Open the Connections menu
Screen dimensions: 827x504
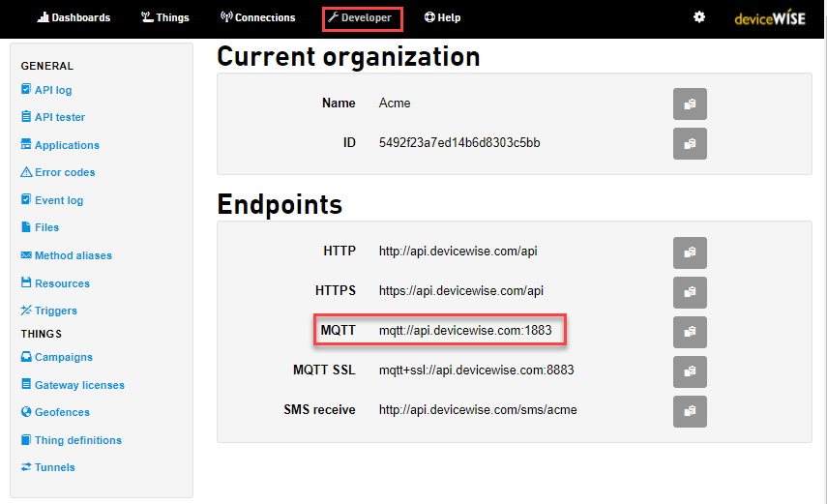pos(257,17)
